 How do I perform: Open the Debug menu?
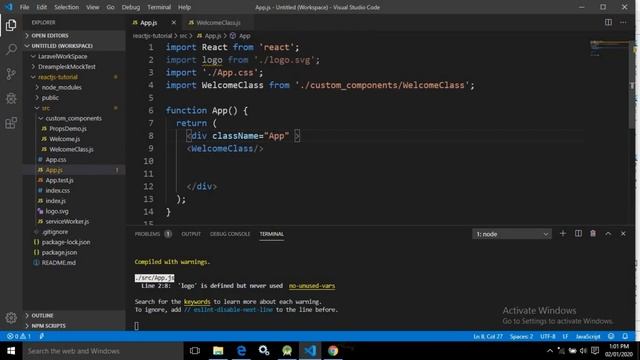[131, 7]
